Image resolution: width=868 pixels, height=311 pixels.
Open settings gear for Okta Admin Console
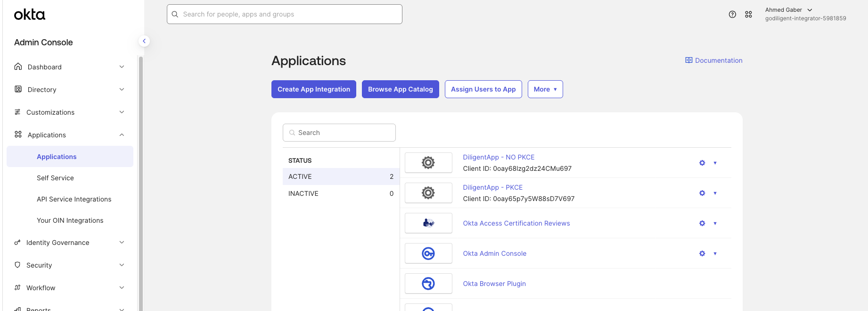click(x=702, y=253)
